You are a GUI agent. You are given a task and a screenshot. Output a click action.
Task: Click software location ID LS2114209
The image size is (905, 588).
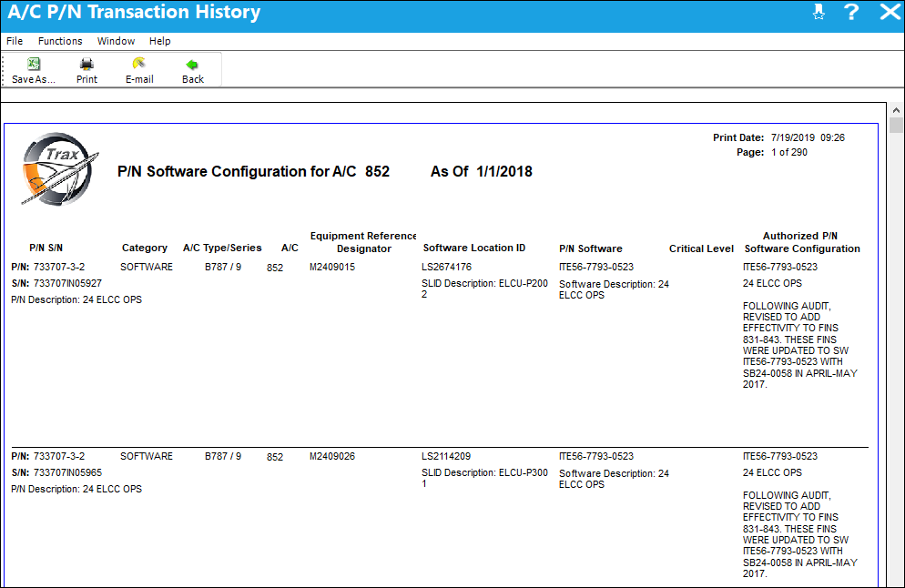tap(446, 456)
